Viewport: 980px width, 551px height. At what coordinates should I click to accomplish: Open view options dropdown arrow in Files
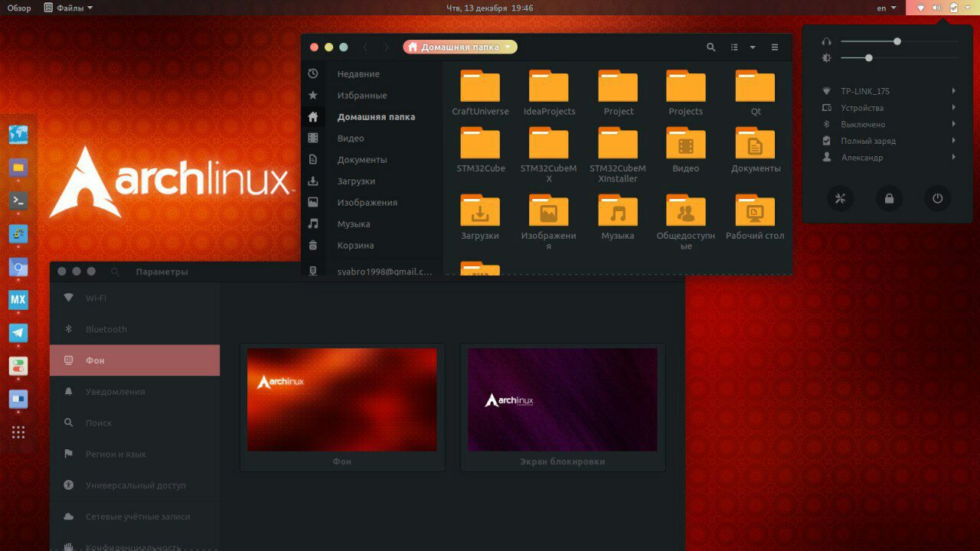753,47
